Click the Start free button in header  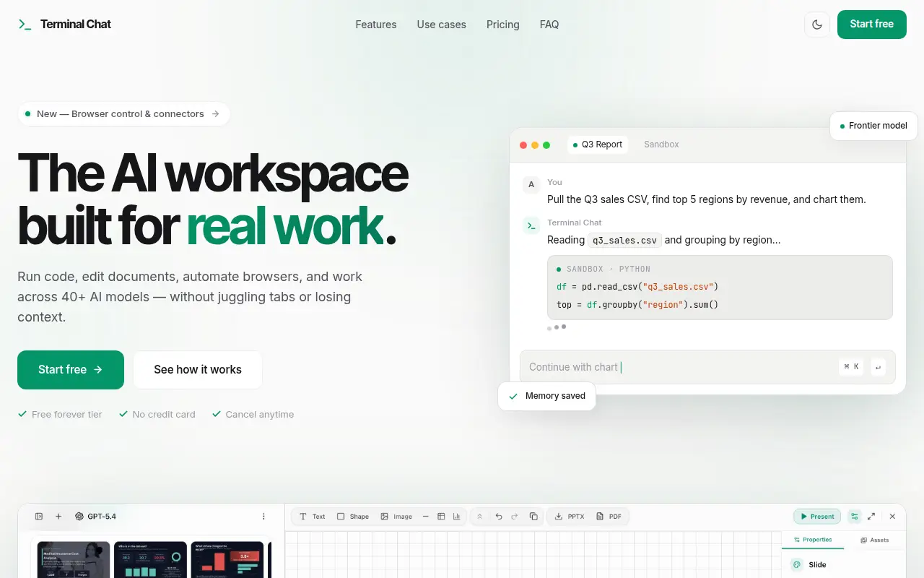point(872,25)
